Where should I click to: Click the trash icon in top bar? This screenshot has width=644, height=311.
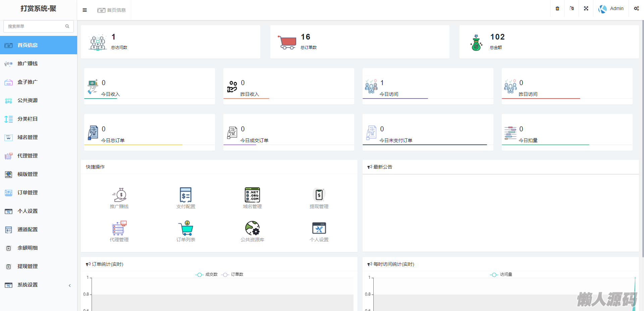[557, 9]
